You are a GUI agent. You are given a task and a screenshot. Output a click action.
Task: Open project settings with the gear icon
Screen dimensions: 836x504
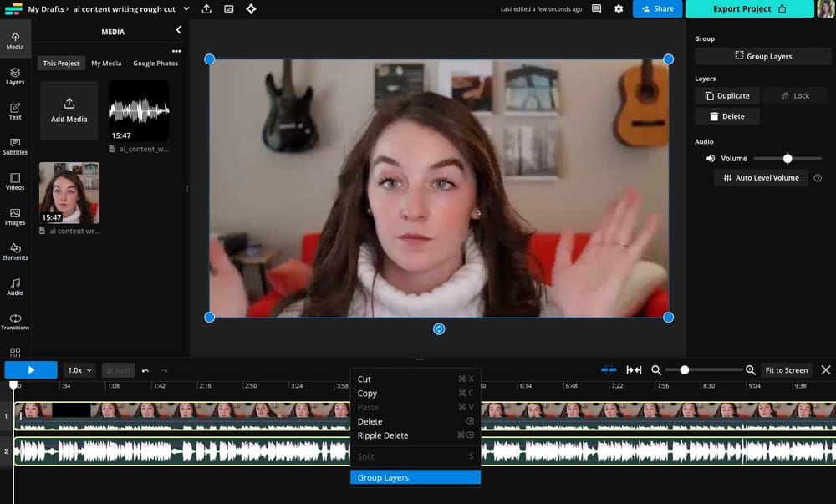pos(618,8)
